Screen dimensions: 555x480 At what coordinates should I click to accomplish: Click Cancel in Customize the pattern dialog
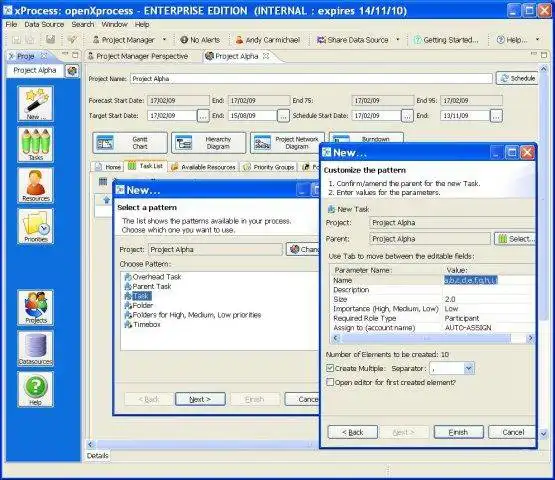click(x=512, y=432)
